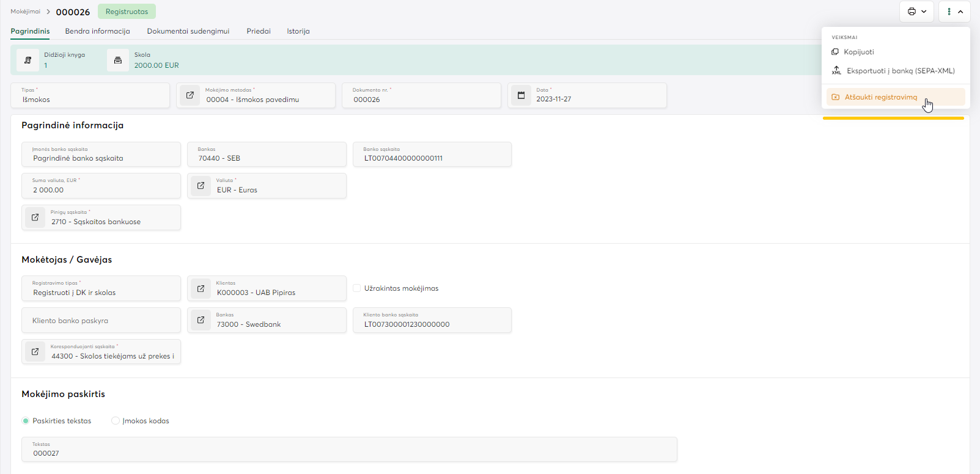Screen dimensions: 980x474
Task: Tick the Užrakintas mokėjimas checkbox
Action: [x=357, y=288]
